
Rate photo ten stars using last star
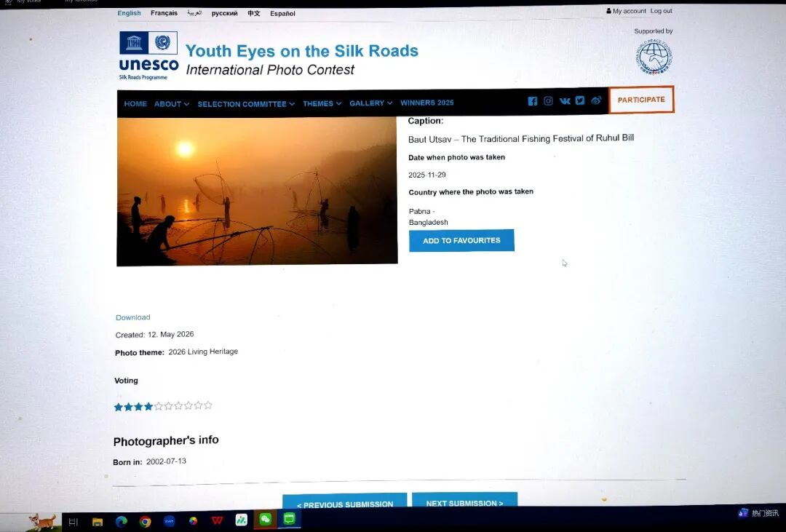point(208,405)
